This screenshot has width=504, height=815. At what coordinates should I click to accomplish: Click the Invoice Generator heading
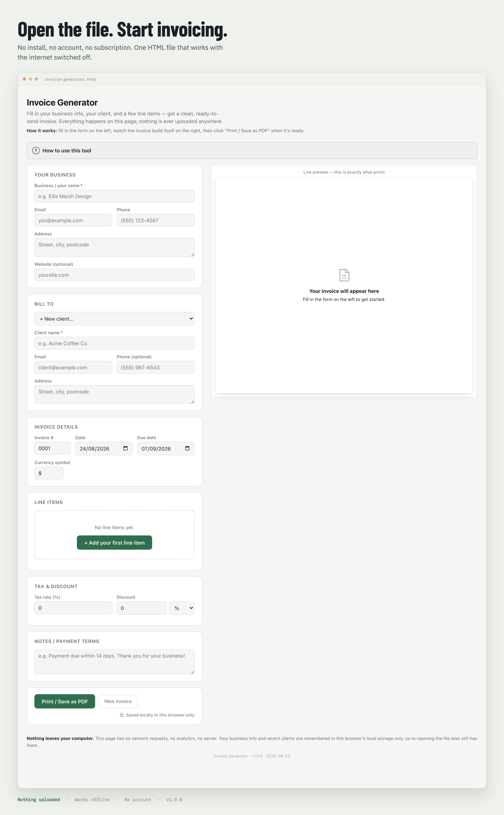pos(62,102)
